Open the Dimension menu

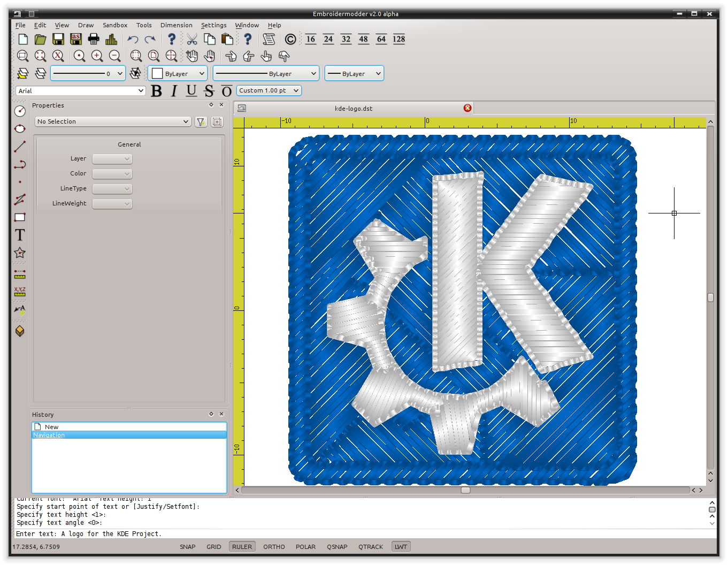pyautogui.click(x=176, y=25)
